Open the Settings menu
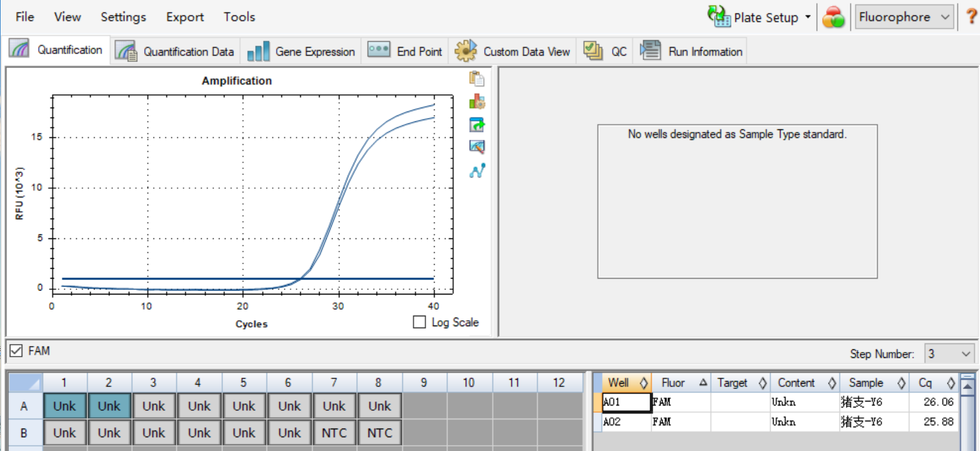 [124, 17]
